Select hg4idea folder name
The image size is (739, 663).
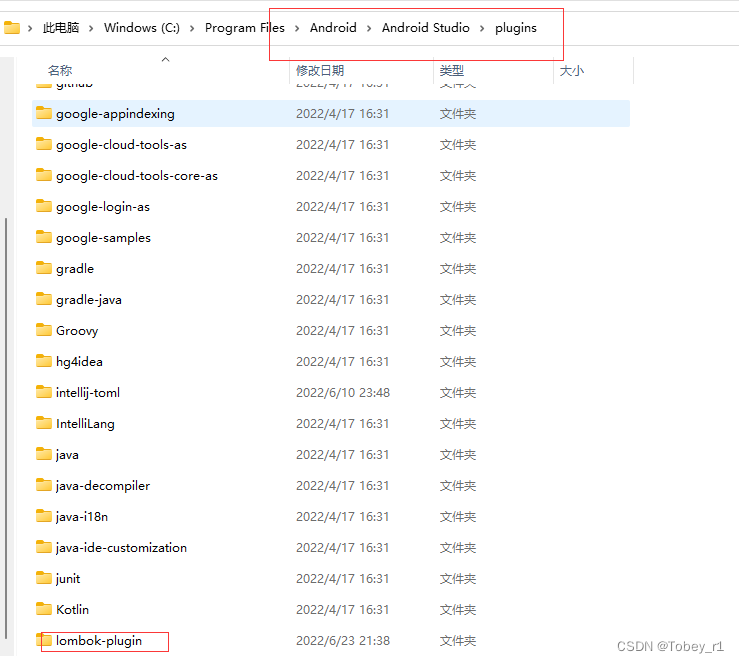79,361
